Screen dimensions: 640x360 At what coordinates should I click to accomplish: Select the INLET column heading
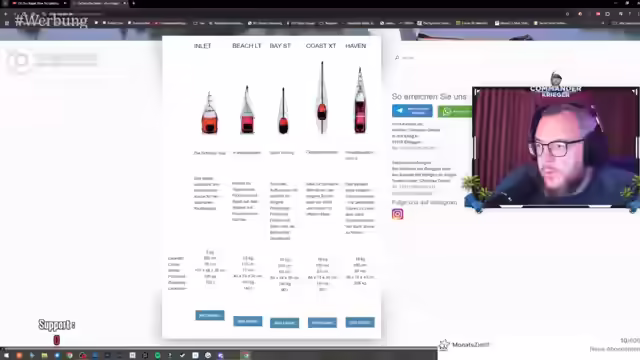[202, 46]
